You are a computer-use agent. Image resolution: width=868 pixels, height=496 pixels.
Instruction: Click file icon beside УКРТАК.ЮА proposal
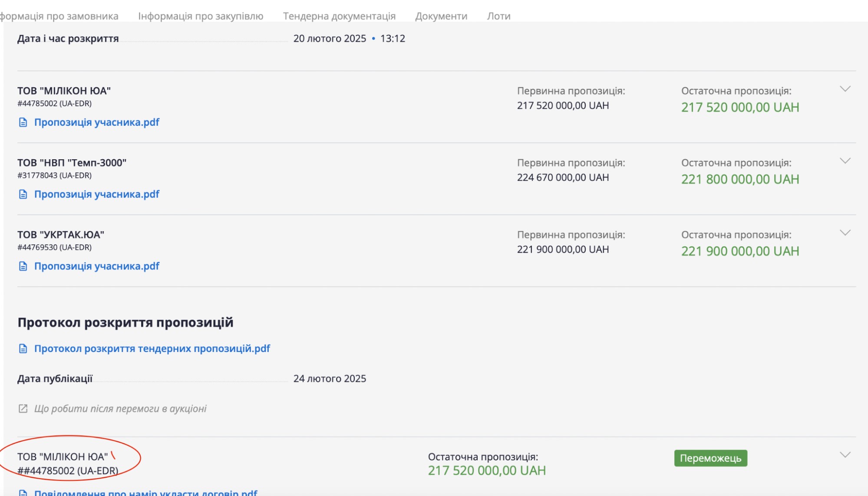tap(23, 266)
